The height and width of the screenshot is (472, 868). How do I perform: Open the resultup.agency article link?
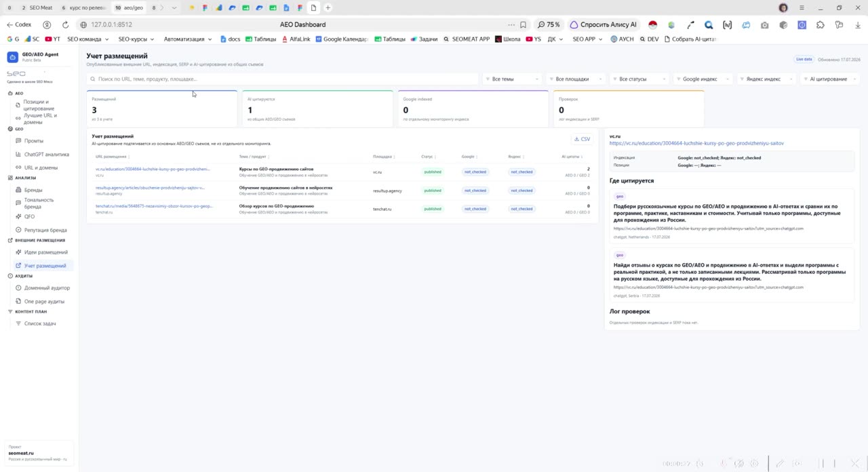click(150, 188)
